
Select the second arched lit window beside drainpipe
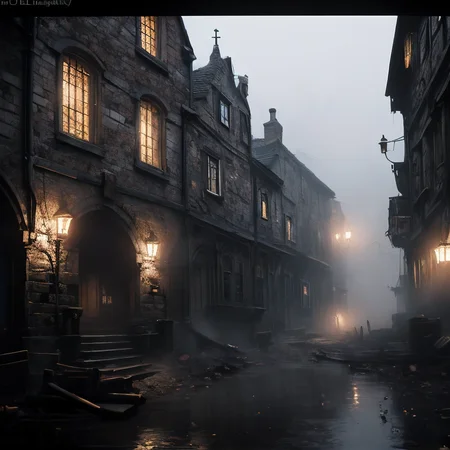pyautogui.click(x=150, y=134)
